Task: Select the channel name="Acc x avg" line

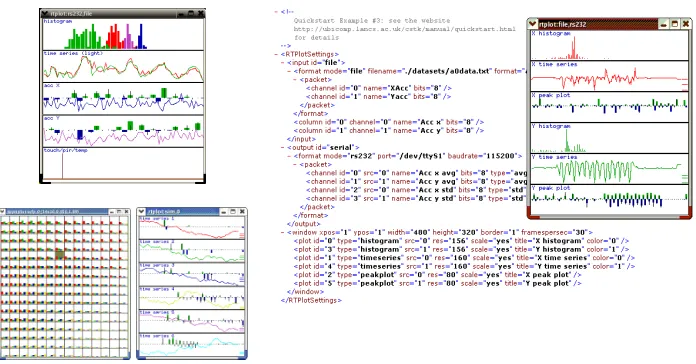Action: coord(416,173)
